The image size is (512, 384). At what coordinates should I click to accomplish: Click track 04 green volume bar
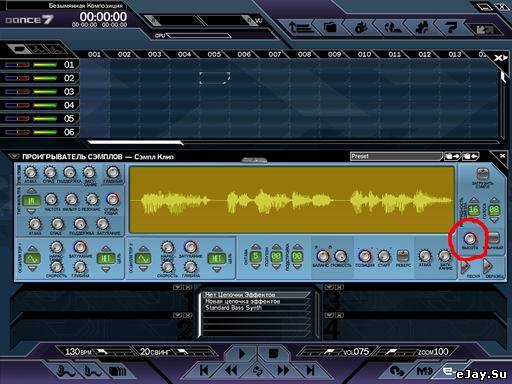coord(45,105)
